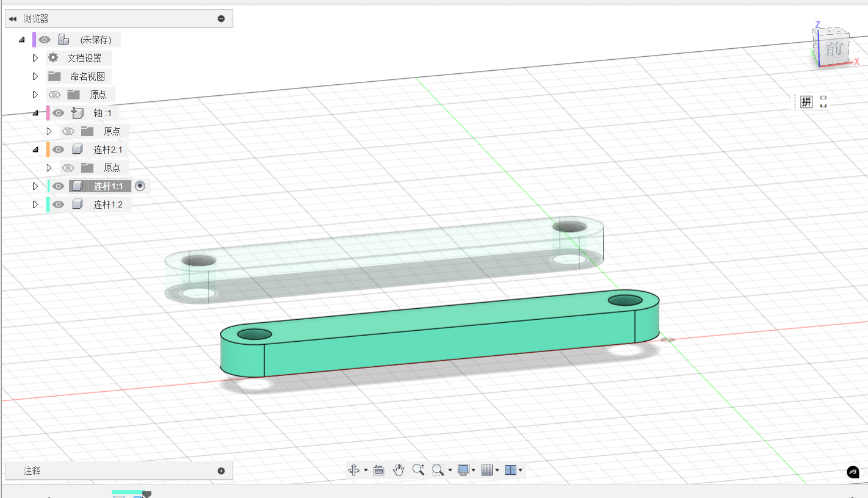868x498 pixels.
Task: Expand 原点 folder under 轴:1
Action: [x=49, y=131]
